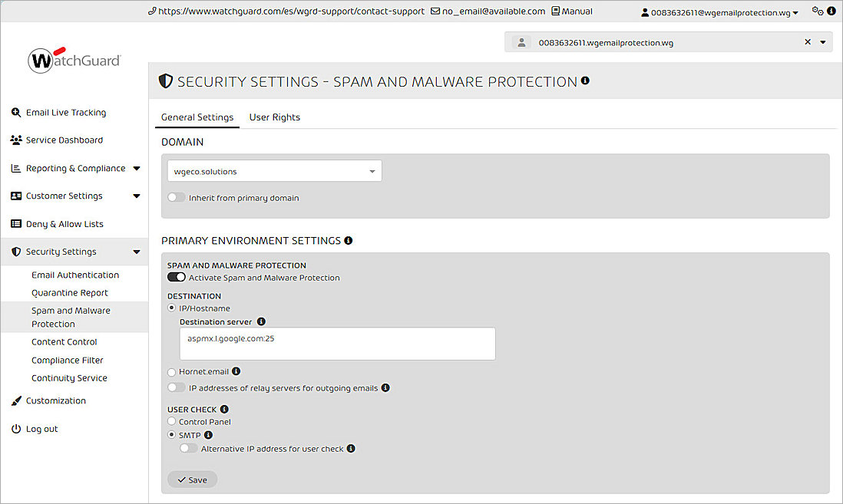Click inside the Destination server input field
The height and width of the screenshot is (504, 843).
(x=336, y=344)
